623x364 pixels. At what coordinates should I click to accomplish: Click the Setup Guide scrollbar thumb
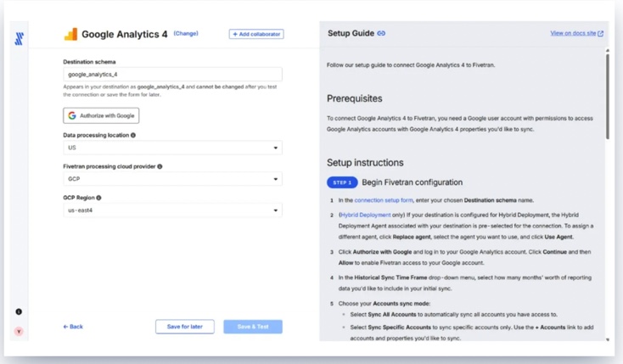coord(608,97)
